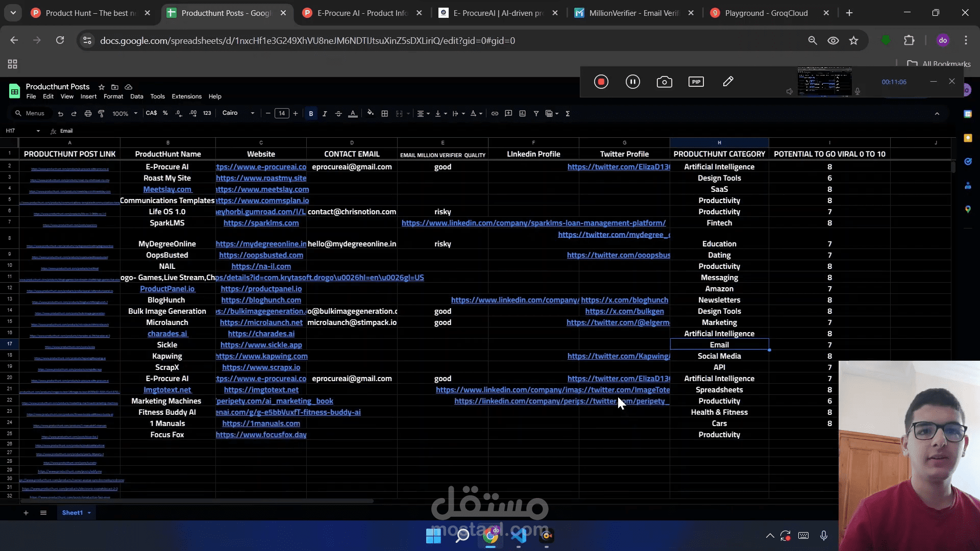This screenshot has width=980, height=551.
Task: Add a comment using the toolbar icon
Action: pos(508,113)
